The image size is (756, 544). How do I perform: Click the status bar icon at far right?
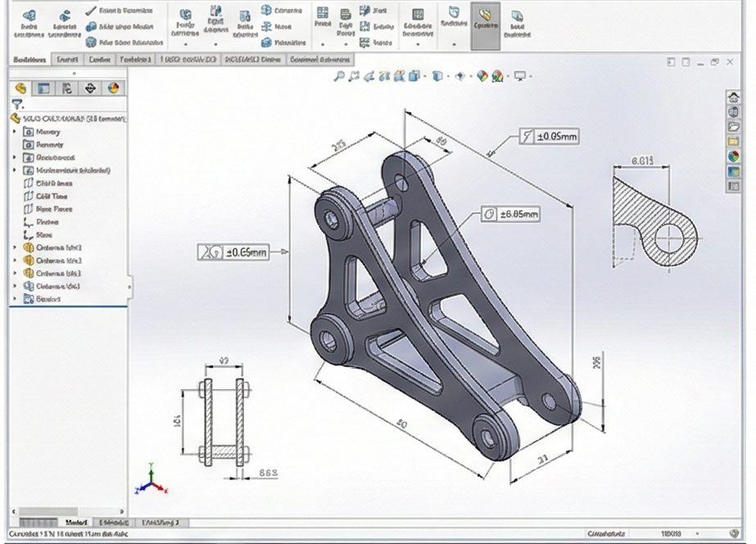pos(735,533)
